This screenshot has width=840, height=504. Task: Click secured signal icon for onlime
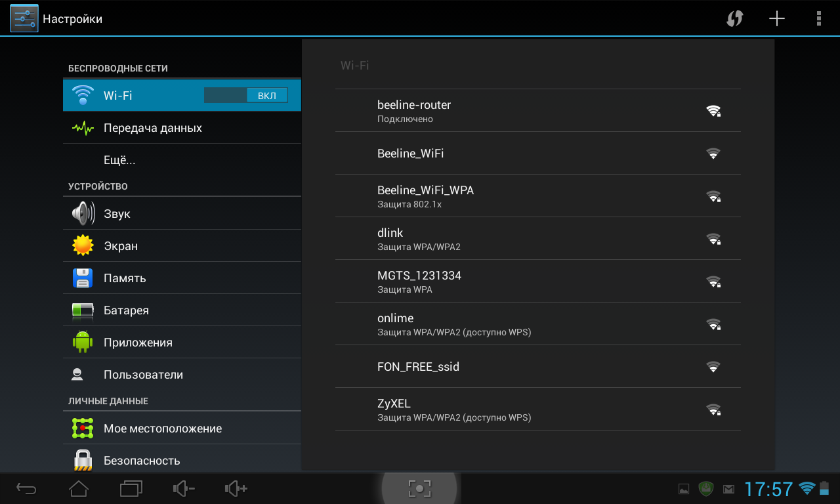point(713,324)
